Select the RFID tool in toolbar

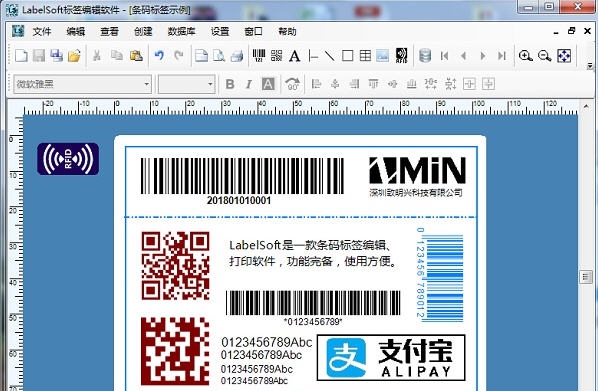(401, 56)
